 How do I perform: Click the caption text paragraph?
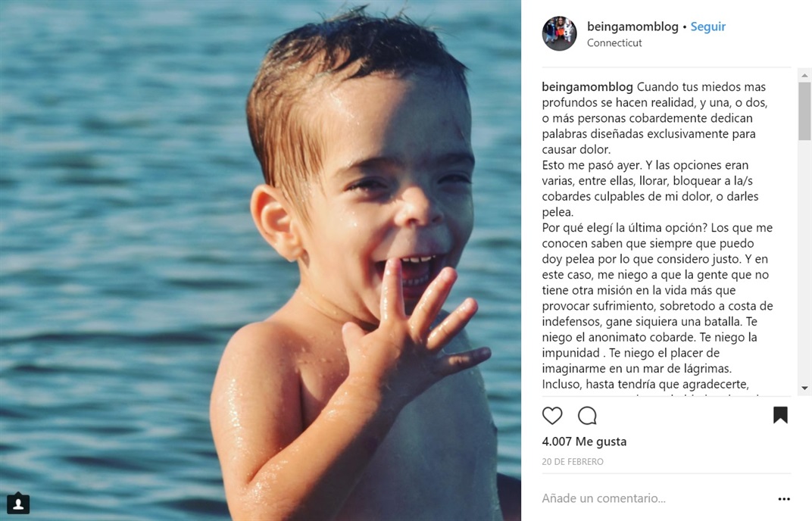click(657, 235)
